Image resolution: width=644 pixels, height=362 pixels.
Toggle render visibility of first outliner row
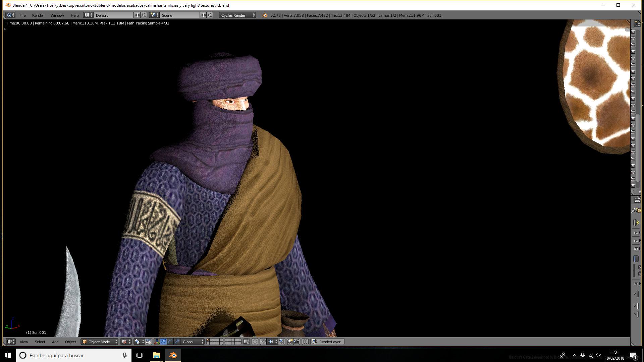tap(633, 32)
